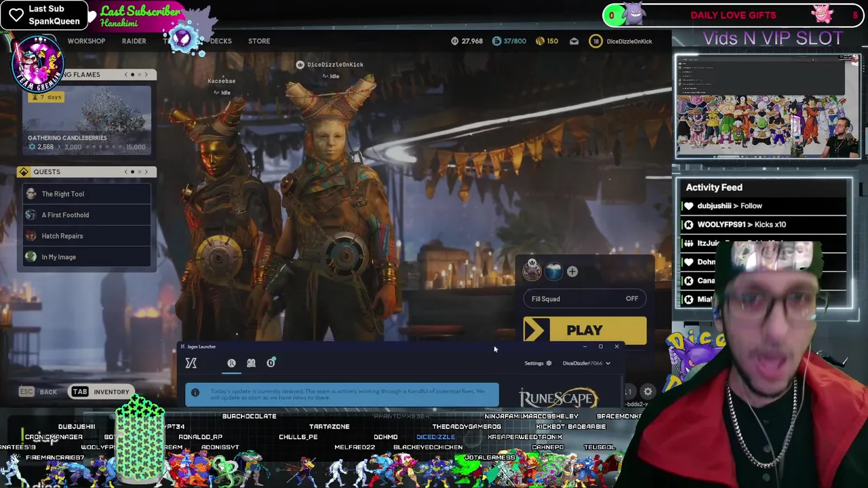Open the gear icon right of launcher
The image size is (868, 488).
648,392
